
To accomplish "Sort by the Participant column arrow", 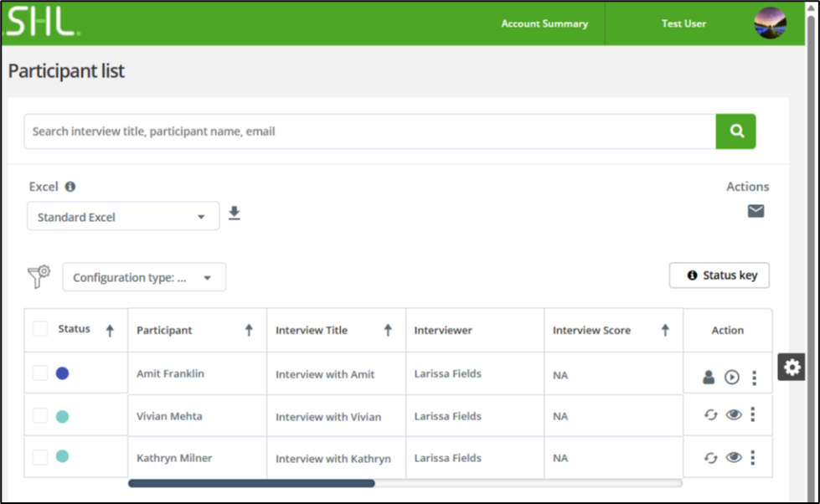I will 249,331.
